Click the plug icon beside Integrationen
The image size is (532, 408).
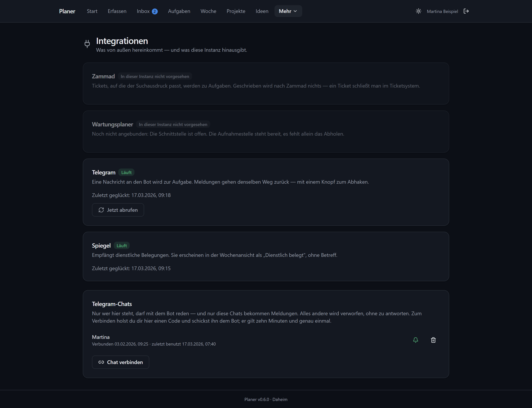point(87,44)
